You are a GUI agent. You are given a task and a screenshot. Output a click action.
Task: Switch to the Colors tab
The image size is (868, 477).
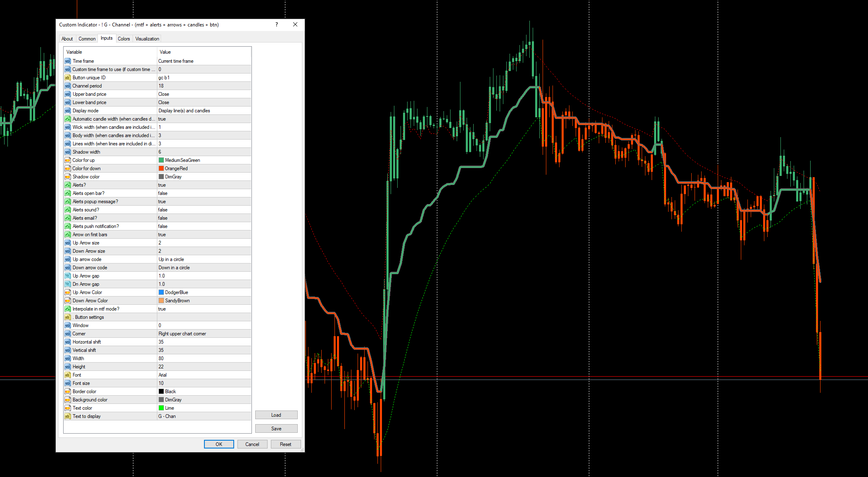pos(124,39)
